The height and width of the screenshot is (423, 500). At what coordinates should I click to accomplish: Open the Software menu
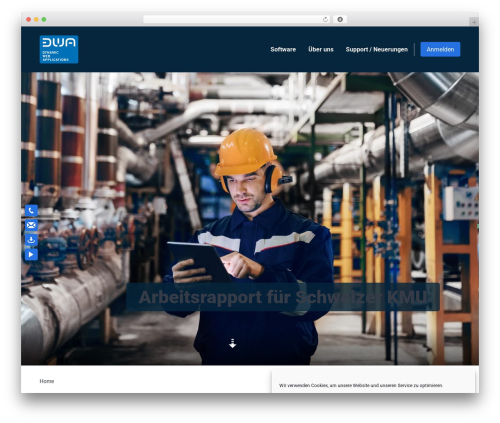pyautogui.click(x=283, y=49)
